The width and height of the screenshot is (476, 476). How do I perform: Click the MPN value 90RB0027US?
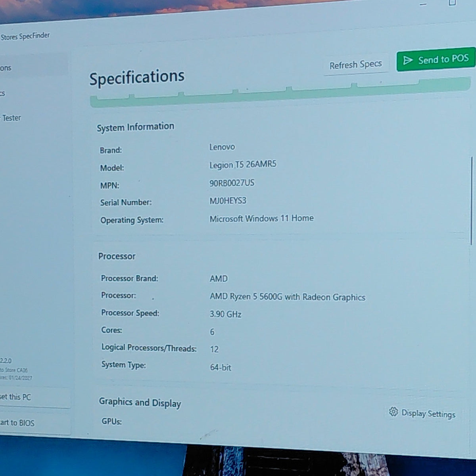[x=232, y=183]
